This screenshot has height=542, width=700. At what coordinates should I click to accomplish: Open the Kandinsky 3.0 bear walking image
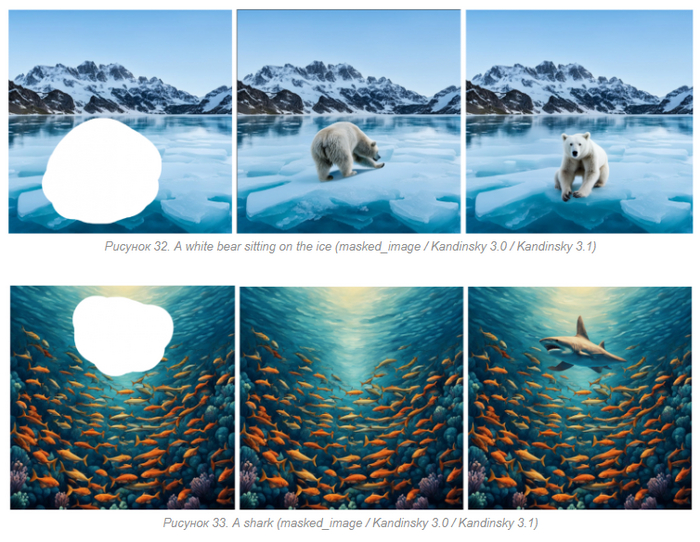[x=349, y=121]
